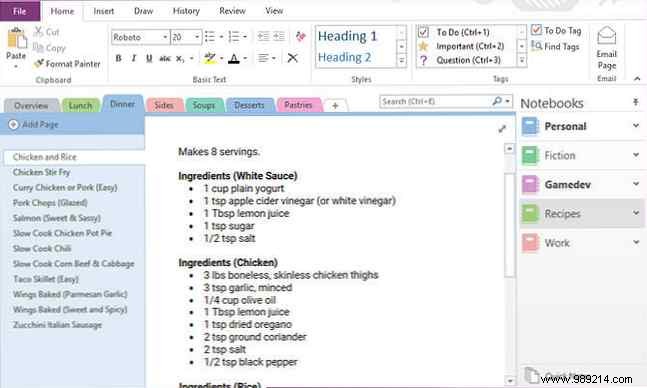The height and width of the screenshot is (388, 647).
Task: Apply the Heading 2 style
Action: pos(345,57)
